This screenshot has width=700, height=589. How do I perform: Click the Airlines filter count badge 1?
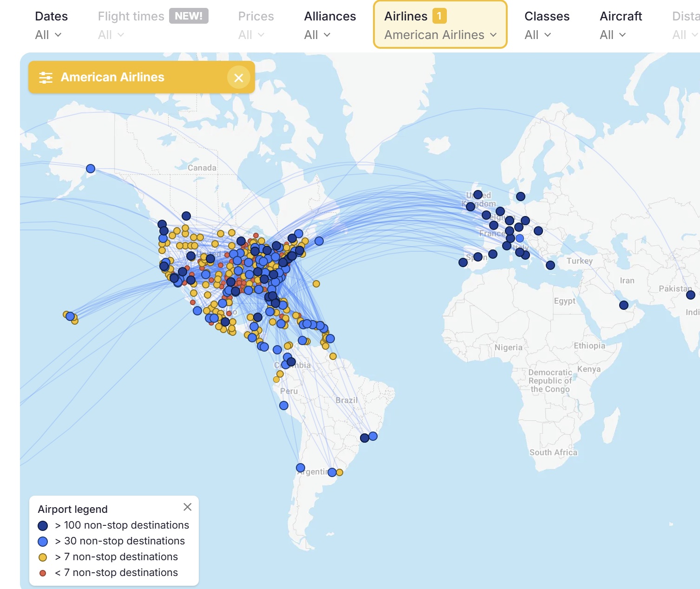[439, 16]
